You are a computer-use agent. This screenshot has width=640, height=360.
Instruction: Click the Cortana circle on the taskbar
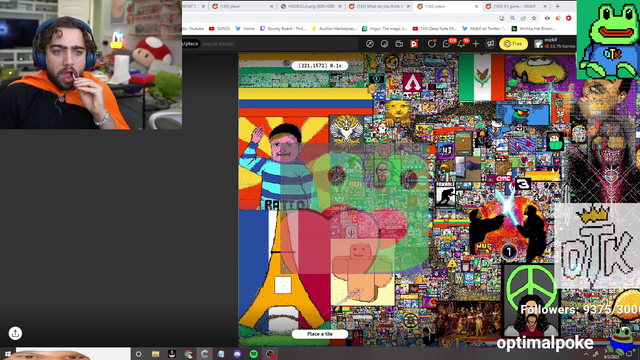point(138,354)
